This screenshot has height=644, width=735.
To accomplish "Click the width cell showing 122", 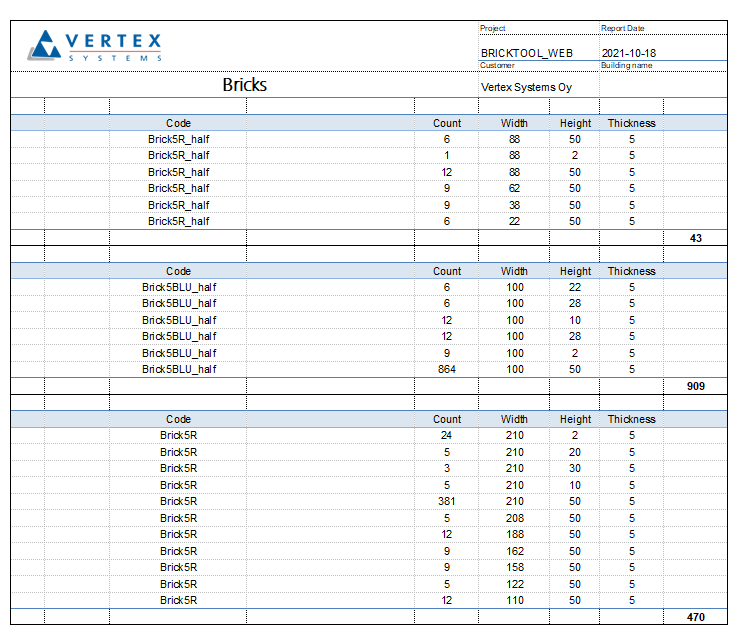I will tap(514, 584).
